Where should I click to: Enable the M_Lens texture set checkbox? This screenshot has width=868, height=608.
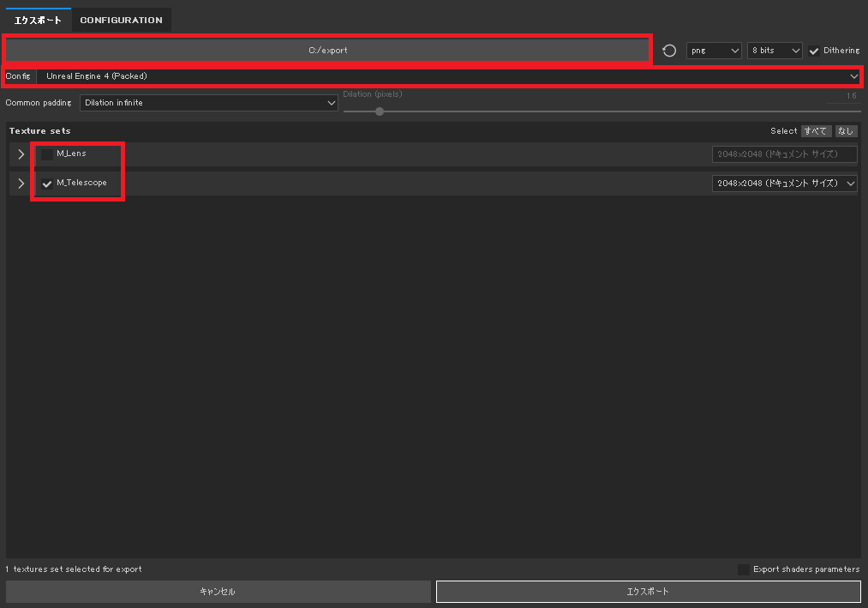click(47, 154)
